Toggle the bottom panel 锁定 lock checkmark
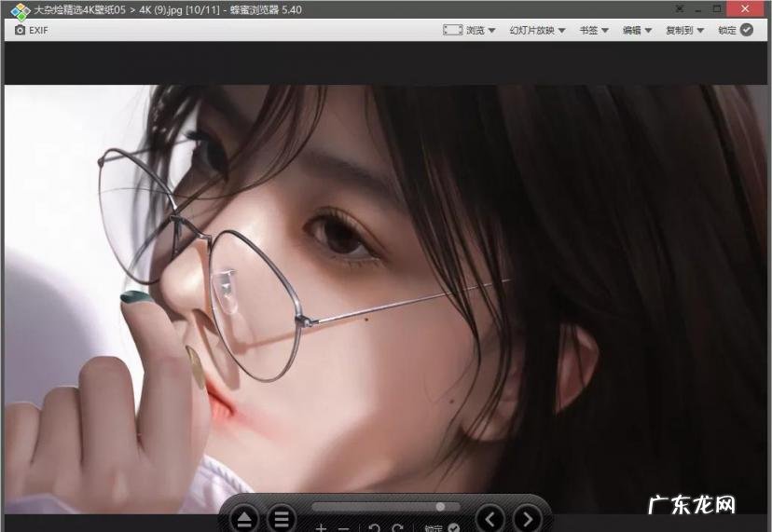Viewport: 772px width, 532px height. point(453,528)
